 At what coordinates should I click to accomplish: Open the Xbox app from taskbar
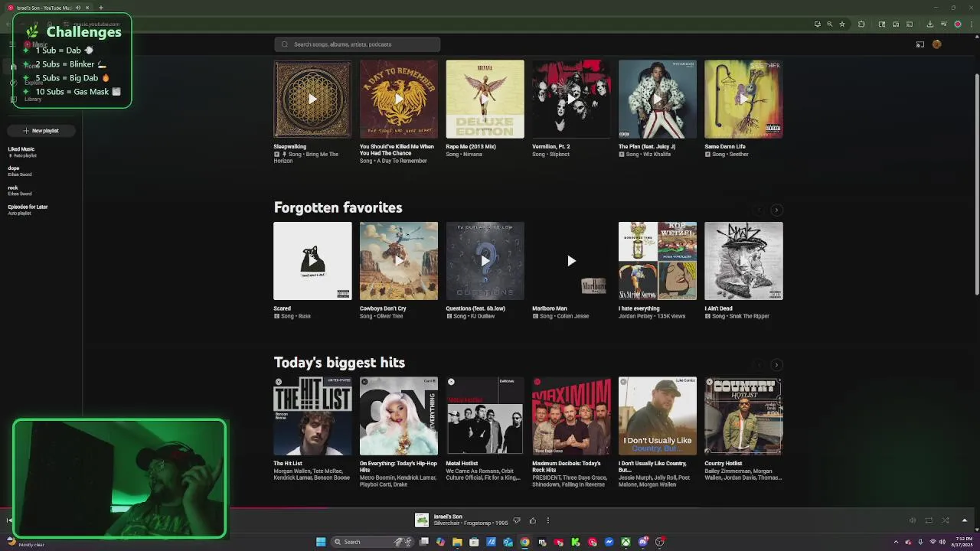(x=626, y=542)
